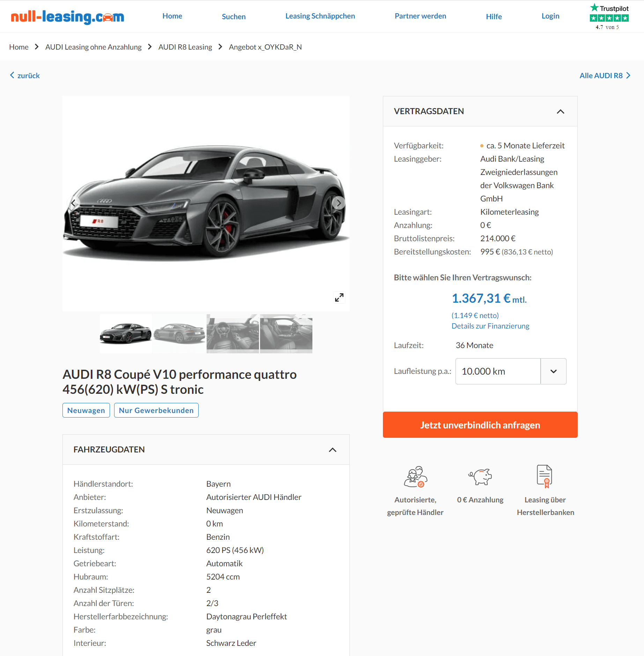
Task: Open Details zur Finanzierung link
Action: (x=490, y=326)
